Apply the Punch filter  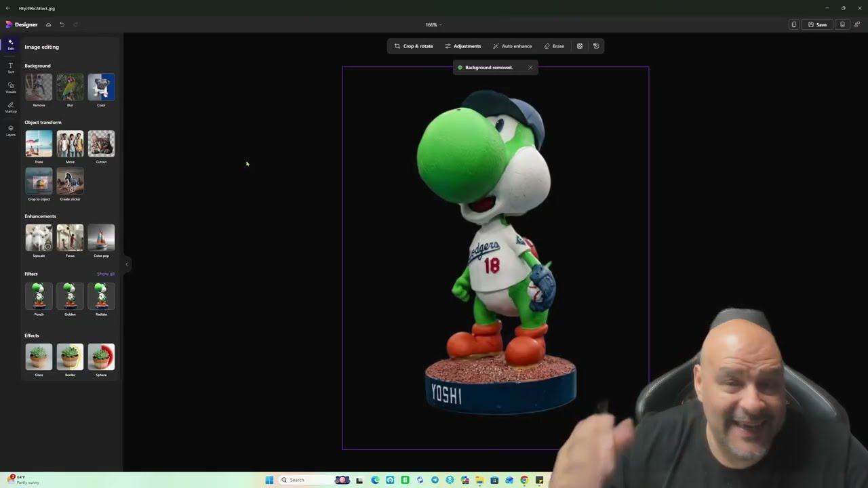pos(39,296)
